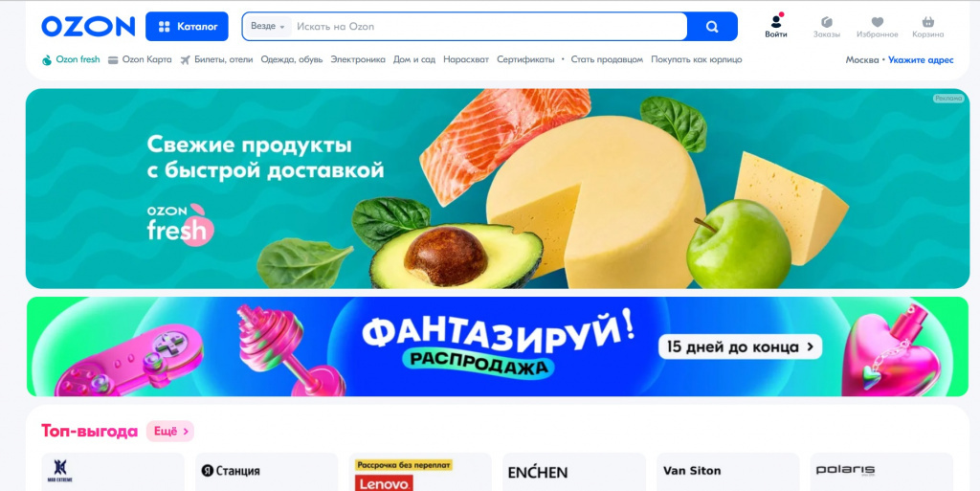Open Ozon fresh link with icon

pos(71,60)
